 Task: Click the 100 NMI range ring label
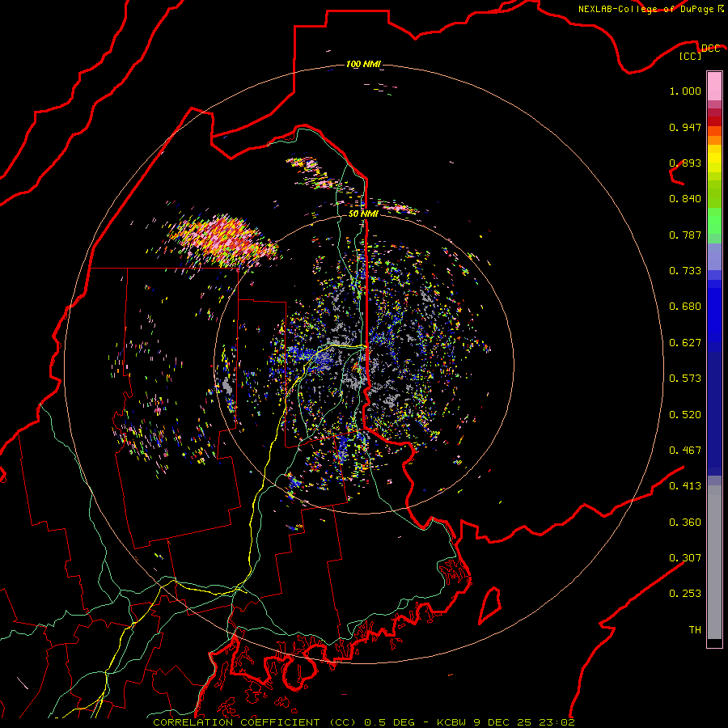[363, 64]
